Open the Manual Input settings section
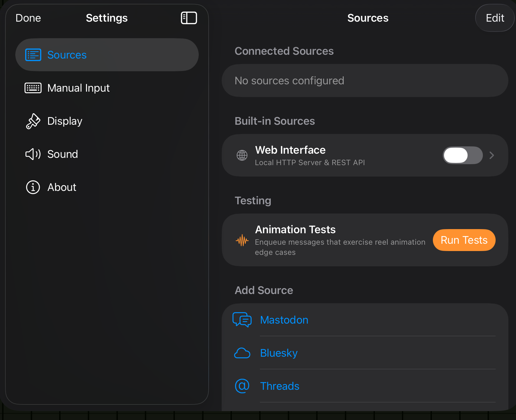 click(x=78, y=88)
